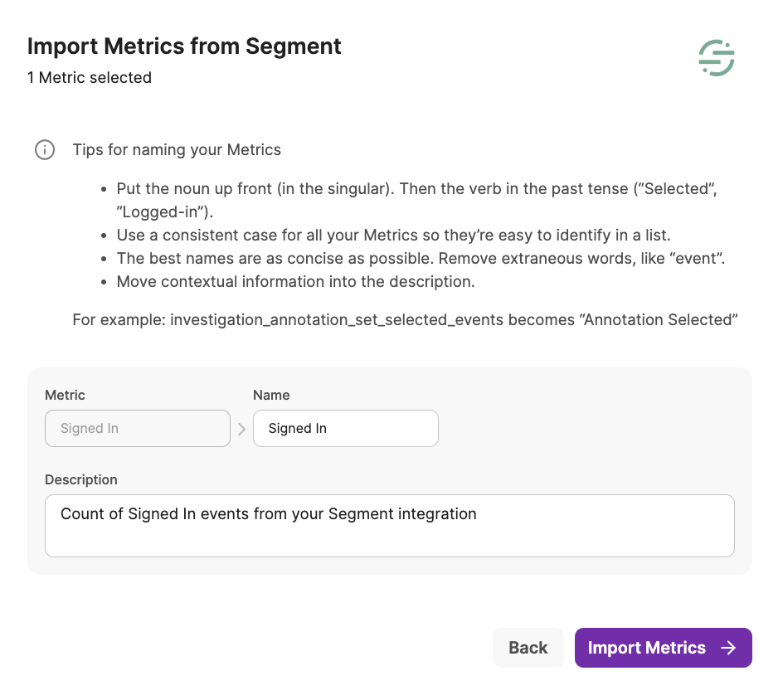Click the tip about using a consistent case

tap(393, 236)
